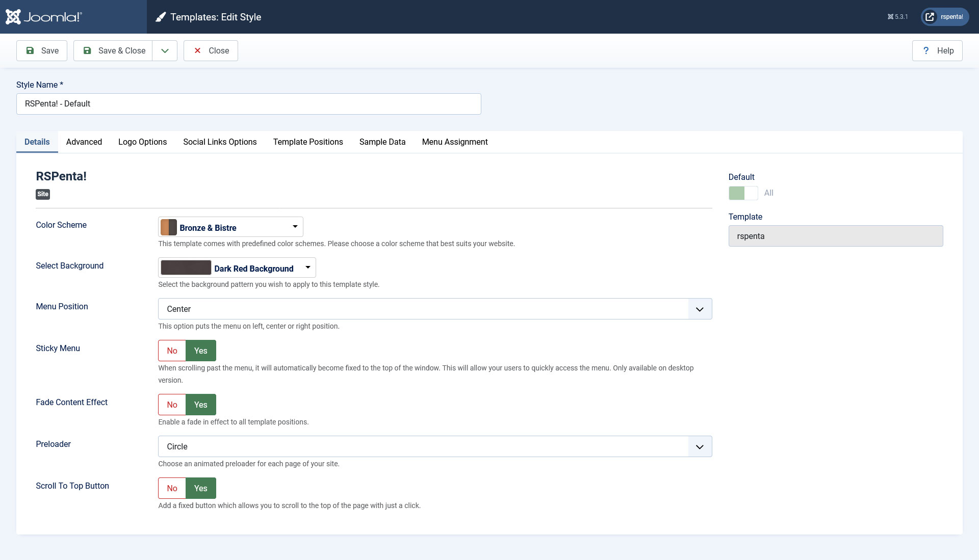
Task: Set Scroll To Top Button to No
Action: 172,488
